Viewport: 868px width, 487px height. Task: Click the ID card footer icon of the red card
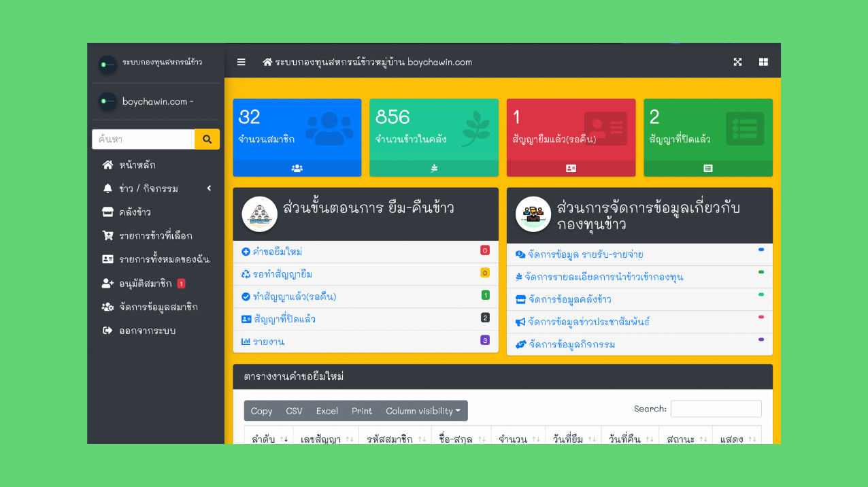tap(571, 168)
